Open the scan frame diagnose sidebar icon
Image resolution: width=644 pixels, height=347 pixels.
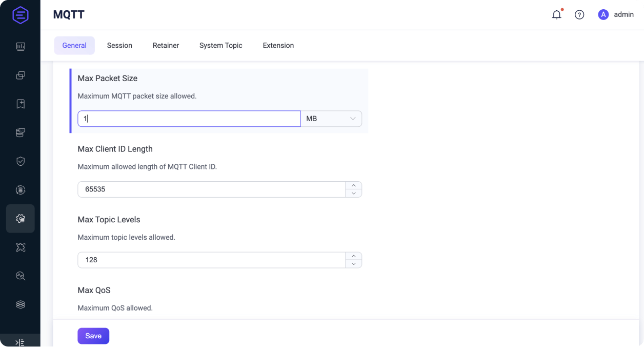[21, 247]
